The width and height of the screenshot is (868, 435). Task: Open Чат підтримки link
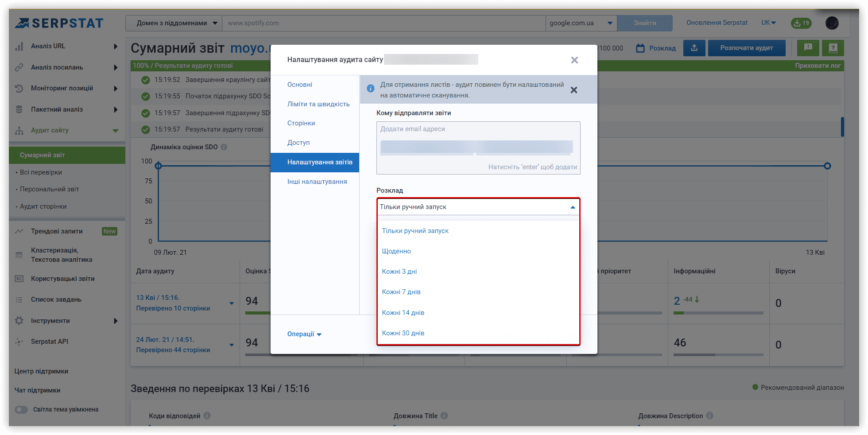(x=37, y=390)
